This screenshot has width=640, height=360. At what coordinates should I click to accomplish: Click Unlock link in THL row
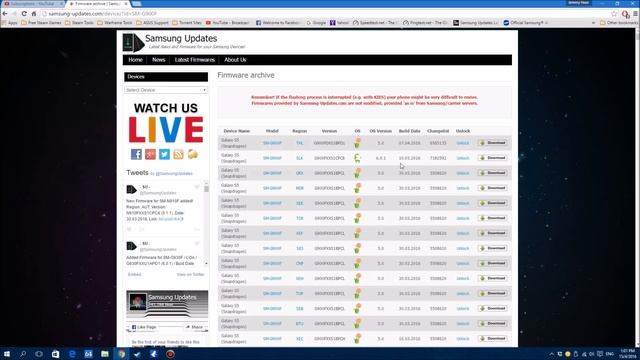click(462, 143)
